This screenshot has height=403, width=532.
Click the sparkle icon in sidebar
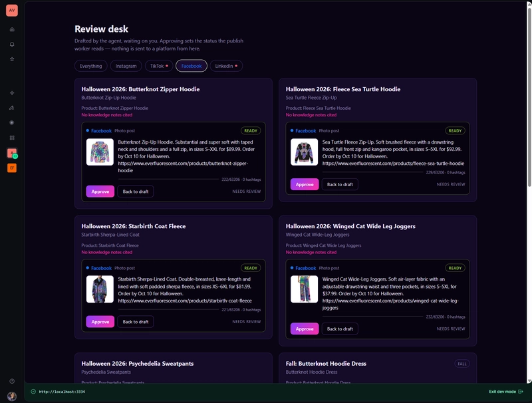[12, 93]
